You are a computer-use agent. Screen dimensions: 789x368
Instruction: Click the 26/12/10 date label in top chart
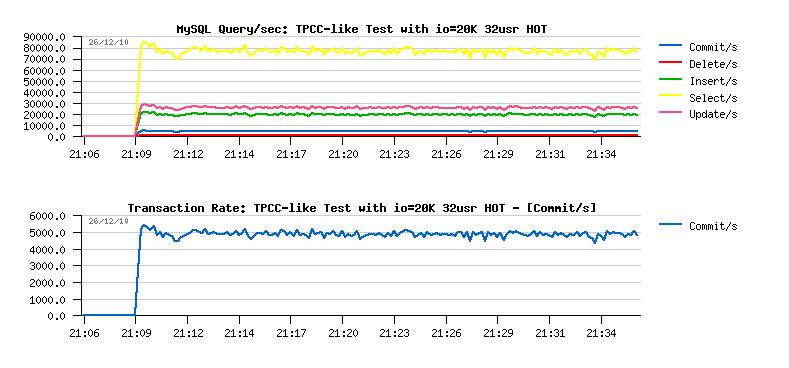[109, 42]
